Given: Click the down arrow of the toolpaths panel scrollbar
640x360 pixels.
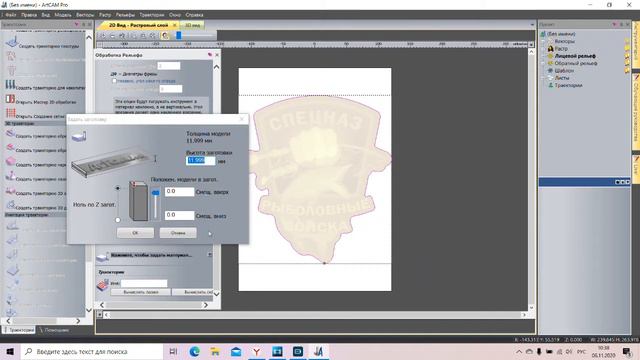Looking at the screenshot, I should (x=89, y=310).
